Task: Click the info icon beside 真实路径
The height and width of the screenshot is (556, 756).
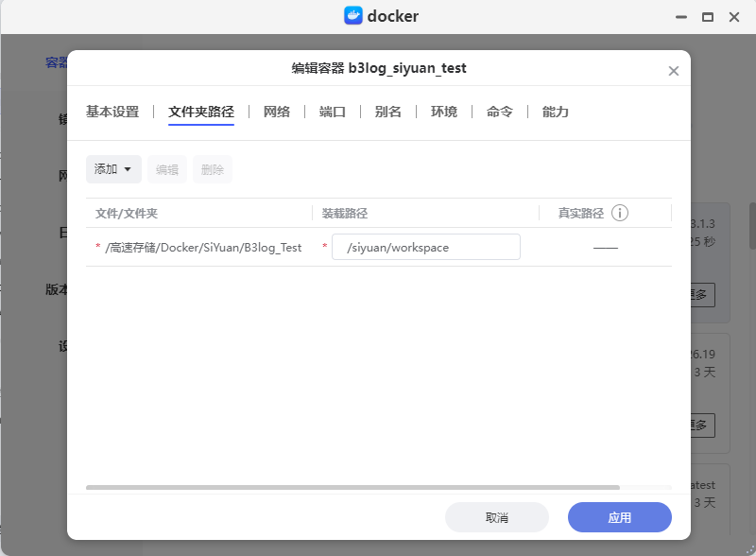Action: (x=620, y=213)
